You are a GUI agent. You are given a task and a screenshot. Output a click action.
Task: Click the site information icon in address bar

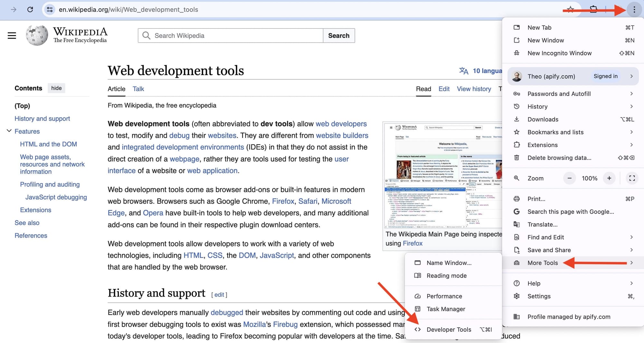(50, 9)
